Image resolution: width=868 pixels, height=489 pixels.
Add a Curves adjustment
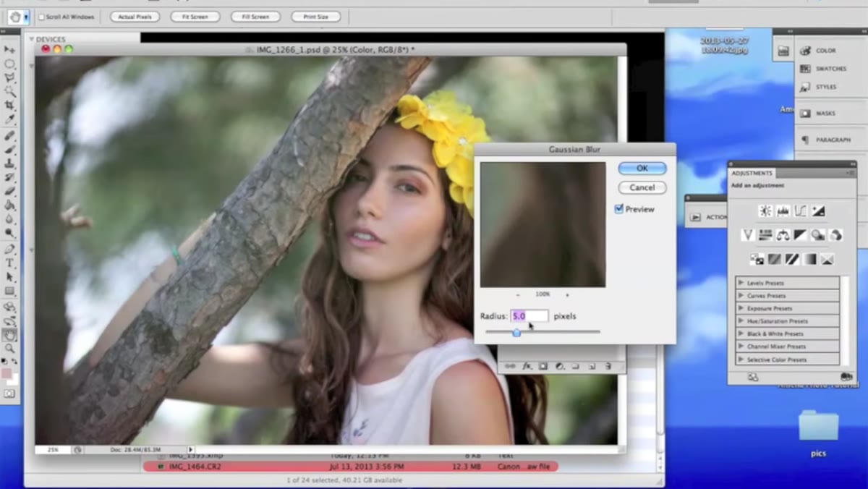click(801, 211)
